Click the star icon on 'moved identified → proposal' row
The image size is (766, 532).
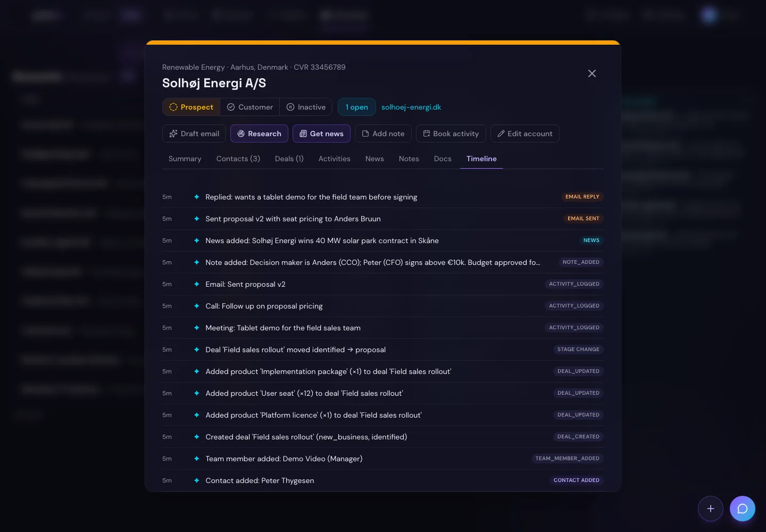197,350
